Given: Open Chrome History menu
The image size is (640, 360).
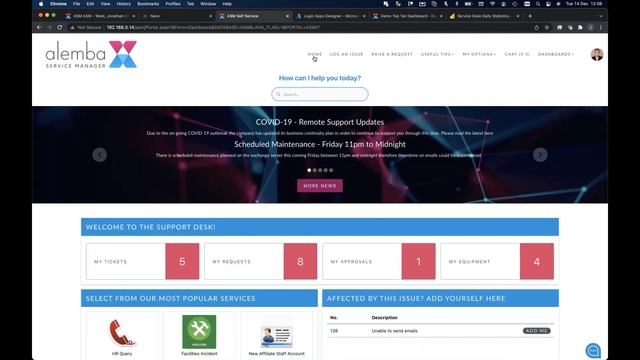Looking at the screenshot, I should pyautogui.click(x=124, y=4).
